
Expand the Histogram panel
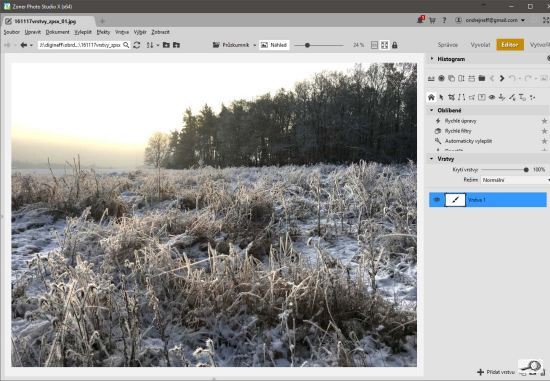click(432, 59)
